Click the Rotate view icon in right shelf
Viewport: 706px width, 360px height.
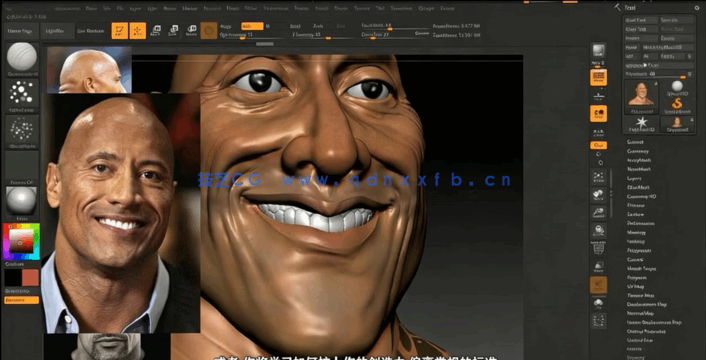point(598,230)
